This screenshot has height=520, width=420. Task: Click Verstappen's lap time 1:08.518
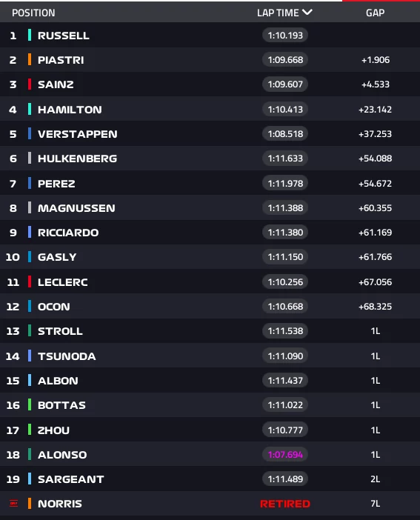pos(285,133)
